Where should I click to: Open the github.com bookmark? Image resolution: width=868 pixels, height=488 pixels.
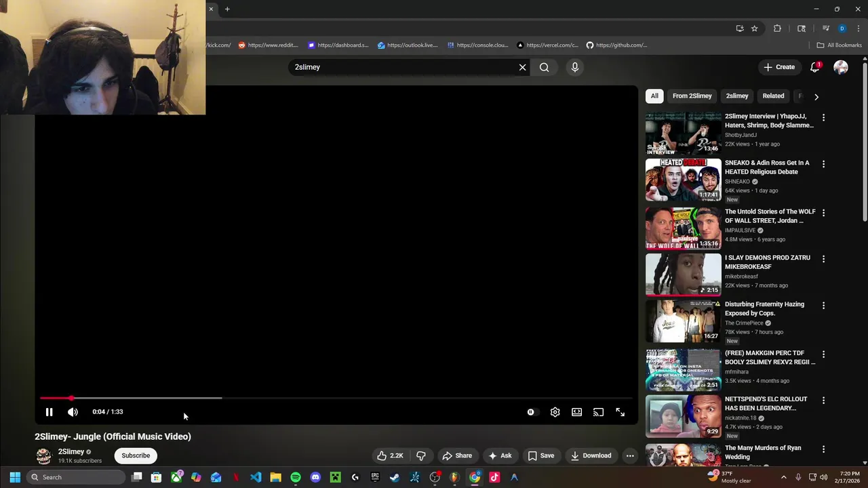(x=616, y=45)
